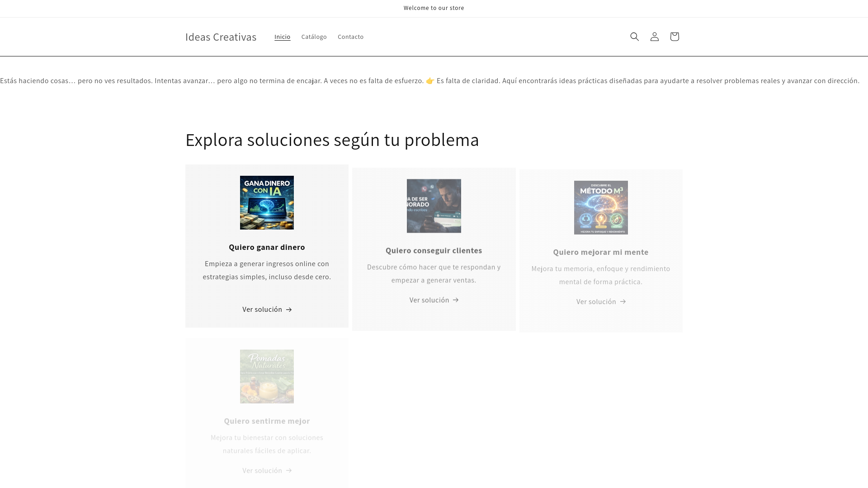868x488 pixels.
Task: Click arrow icon beside Ver solución in conseguir clientes card
Action: [456, 300]
